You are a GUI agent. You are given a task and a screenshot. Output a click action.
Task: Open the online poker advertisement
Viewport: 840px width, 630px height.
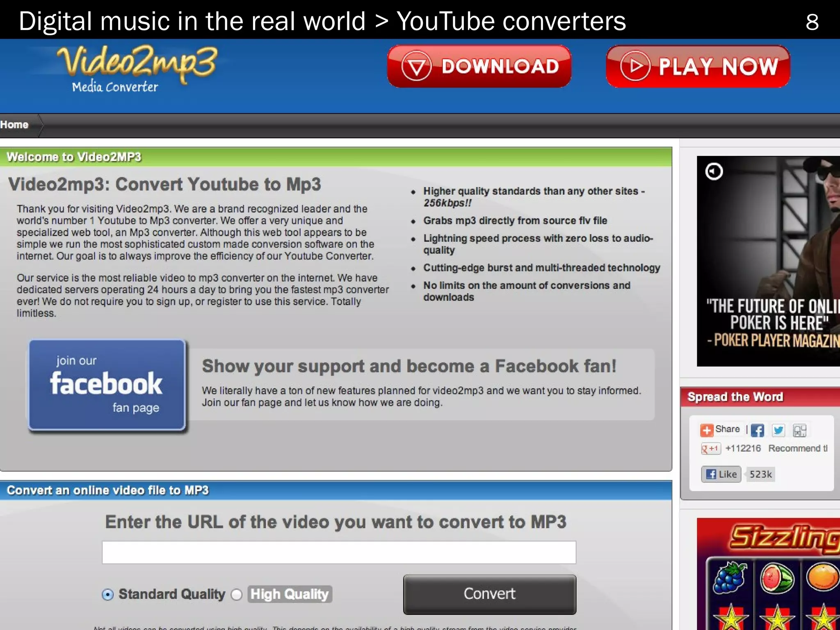click(x=768, y=261)
